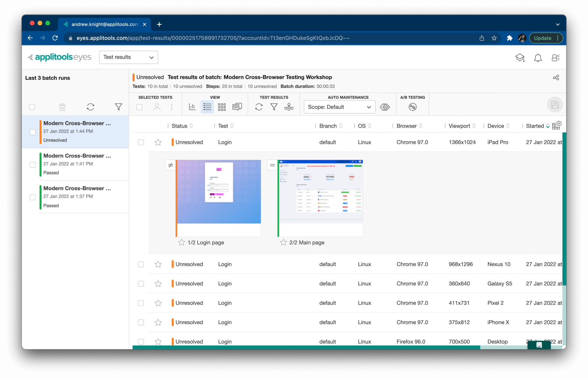Open the notifications bell
Viewport: 588px width, 378px height.
pyautogui.click(x=538, y=58)
